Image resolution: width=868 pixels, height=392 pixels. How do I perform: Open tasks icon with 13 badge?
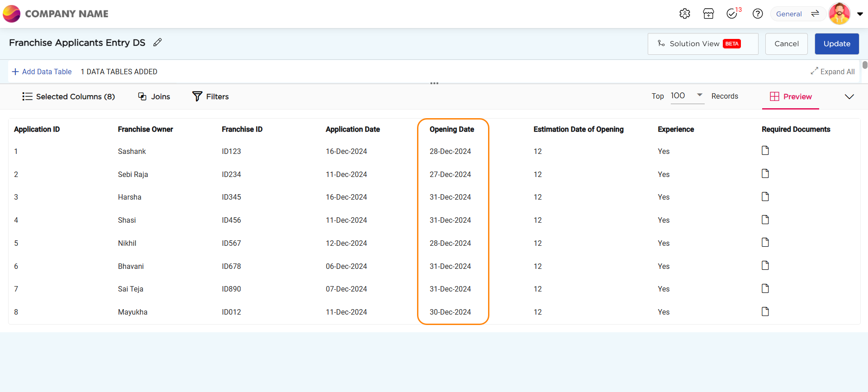click(x=732, y=14)
